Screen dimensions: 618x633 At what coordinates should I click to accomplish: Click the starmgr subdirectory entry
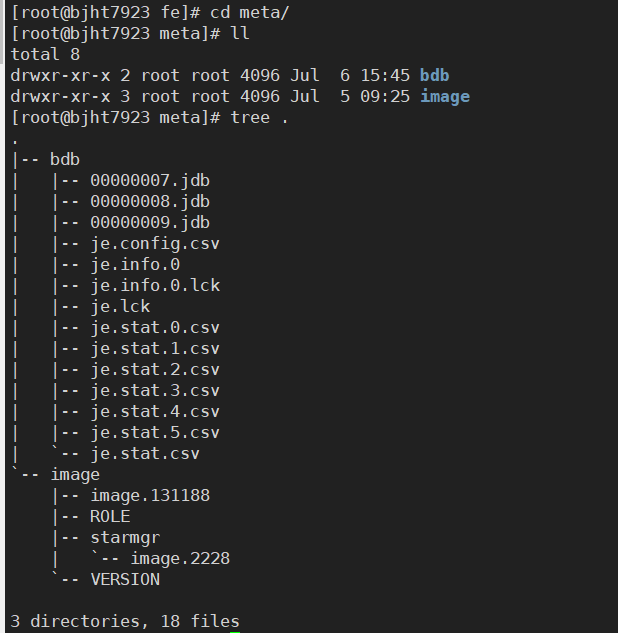[125, 537]
